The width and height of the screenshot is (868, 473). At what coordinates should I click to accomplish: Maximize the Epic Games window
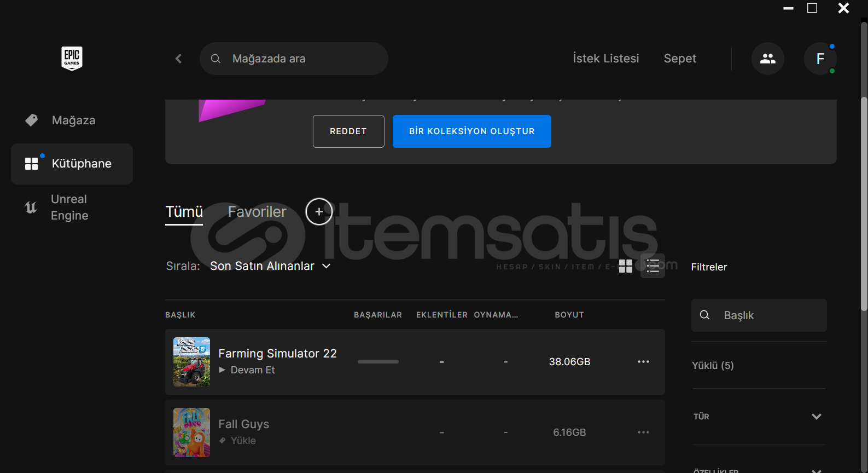coord(812,8)
